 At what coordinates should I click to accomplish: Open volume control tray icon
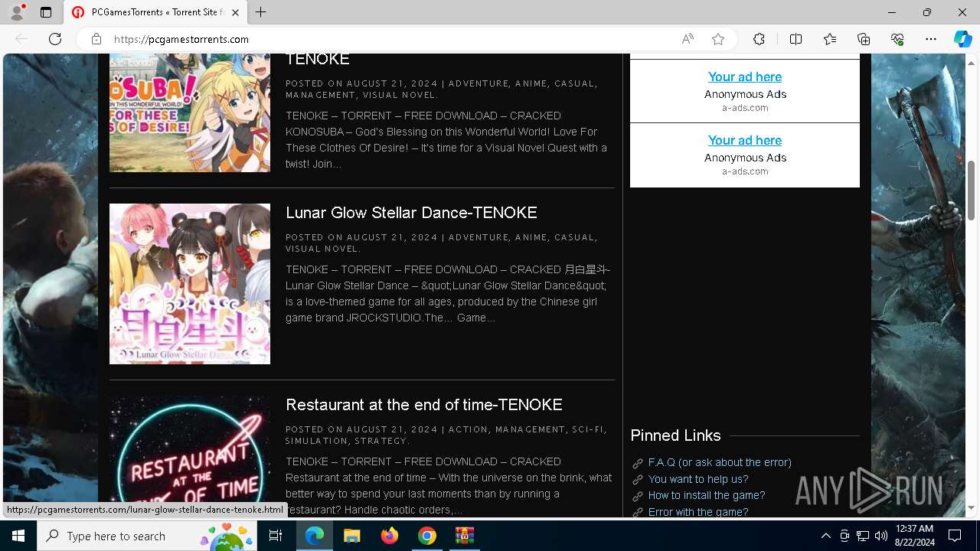[881, 536]
